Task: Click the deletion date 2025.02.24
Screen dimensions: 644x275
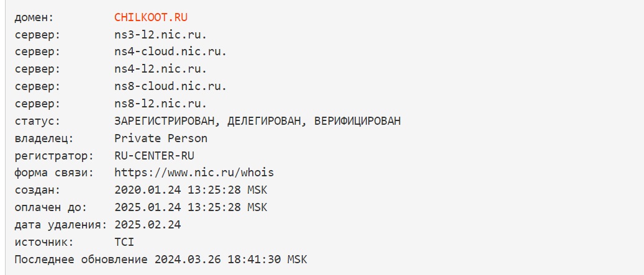Action: coord(147,225)
